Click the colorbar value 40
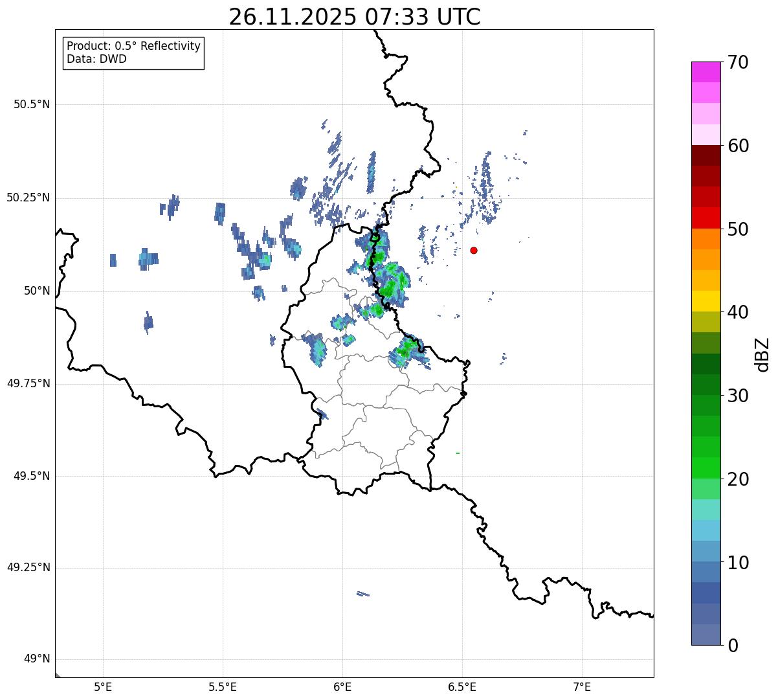Screen dimensions: 778x700 737,312
